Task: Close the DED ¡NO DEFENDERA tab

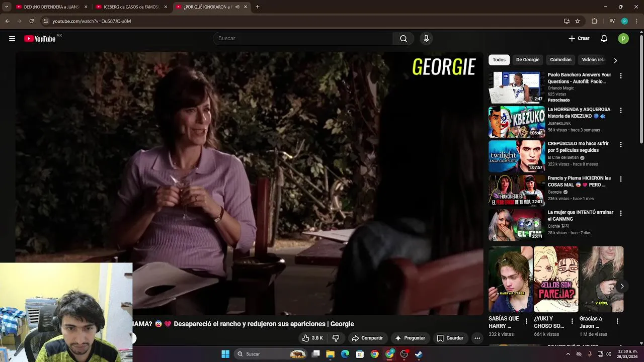Action: click(86, 7)
